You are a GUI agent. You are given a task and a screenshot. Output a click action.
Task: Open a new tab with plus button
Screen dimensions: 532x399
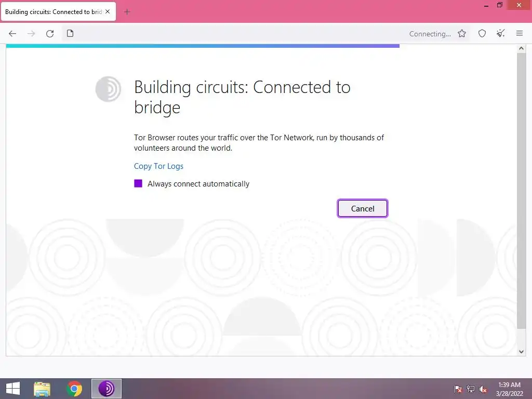click(x=127, y=12)
